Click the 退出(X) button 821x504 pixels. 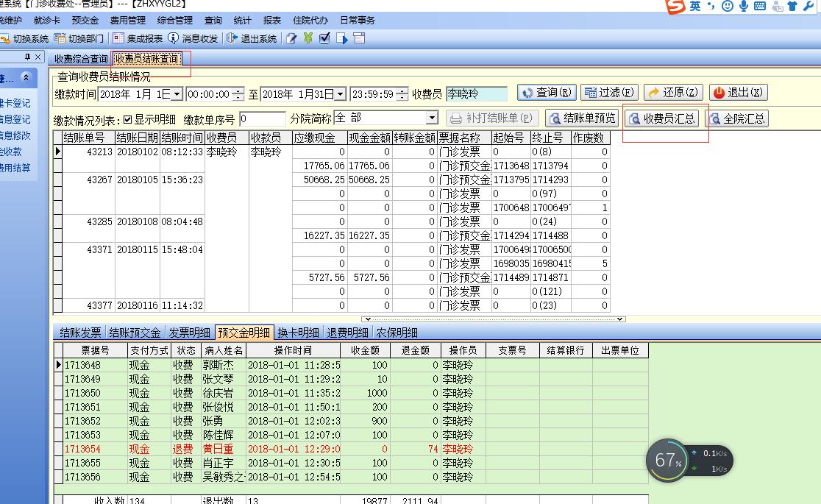click(739, 93)
